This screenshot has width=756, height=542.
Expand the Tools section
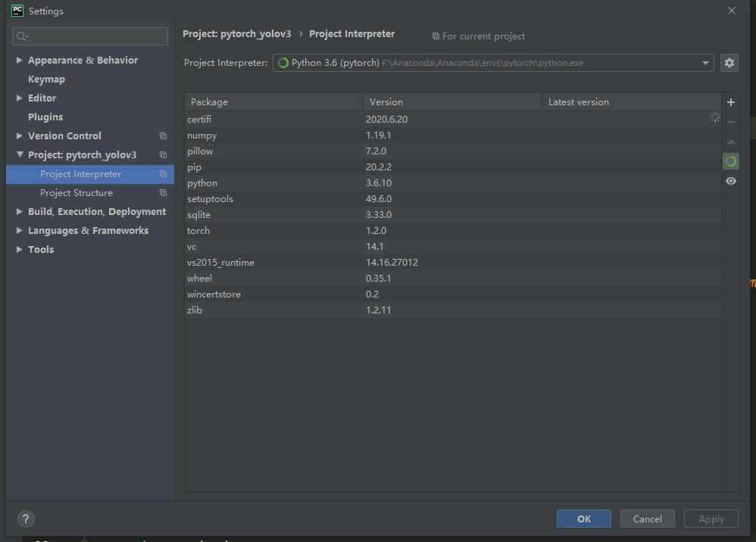[x=19, y=249]
